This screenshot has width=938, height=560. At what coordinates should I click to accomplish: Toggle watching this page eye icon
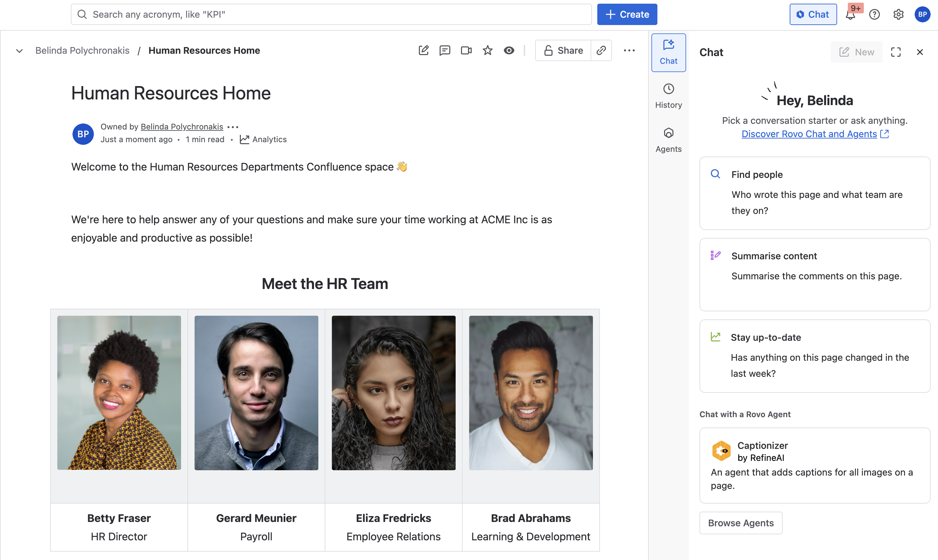pos(509,51)
